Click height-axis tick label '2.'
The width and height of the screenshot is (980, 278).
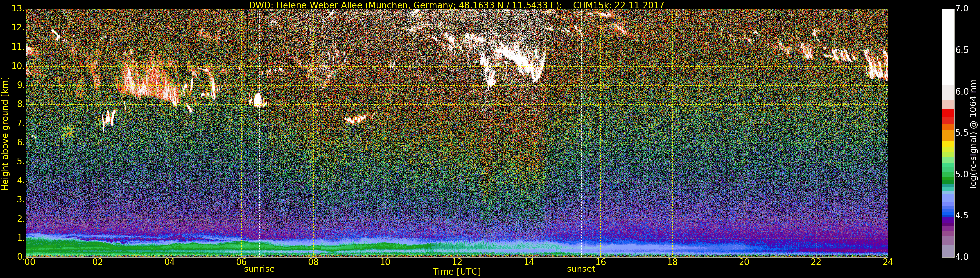[x=21, y=218]
